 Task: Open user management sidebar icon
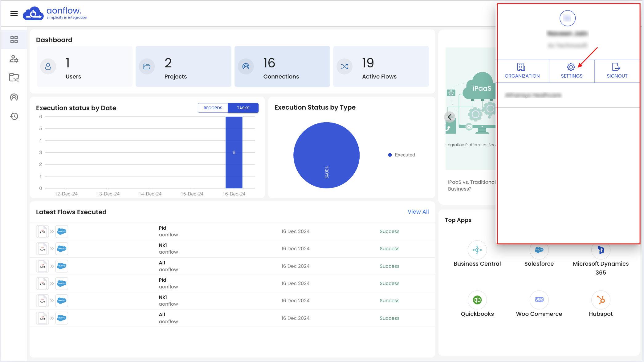[x=14, y=59]
